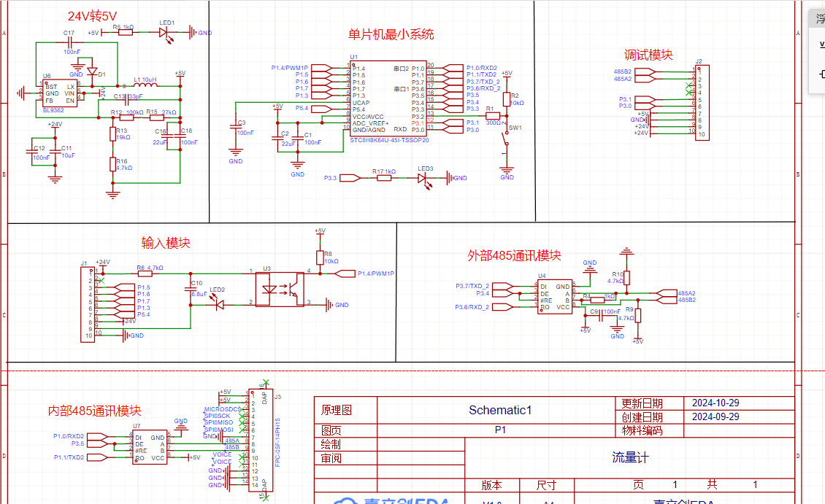This screenshot has width=825, height=504.
Task: Select the 流量计 project name text
Action: 630,458
